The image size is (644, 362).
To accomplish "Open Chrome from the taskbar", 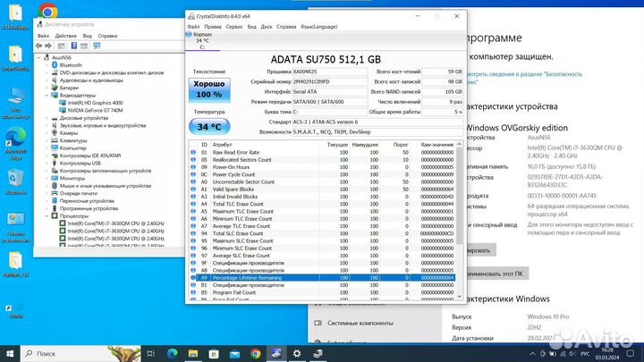I will (x=256, y=353).
